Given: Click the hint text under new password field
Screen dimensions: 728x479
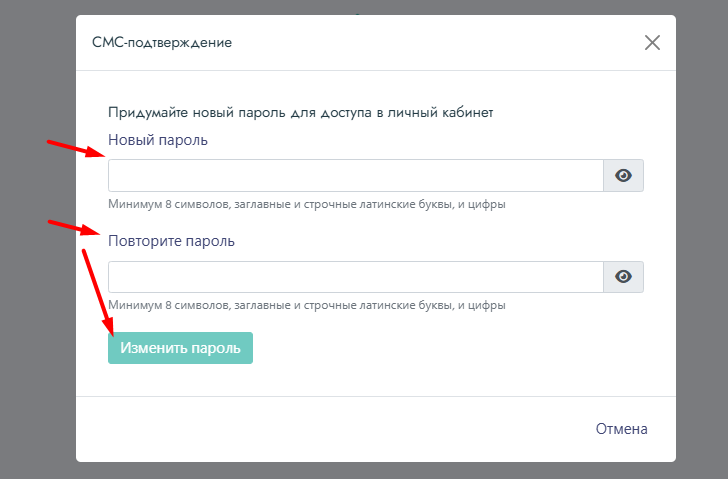Looking at the screenshot, I should coord(307,204).
